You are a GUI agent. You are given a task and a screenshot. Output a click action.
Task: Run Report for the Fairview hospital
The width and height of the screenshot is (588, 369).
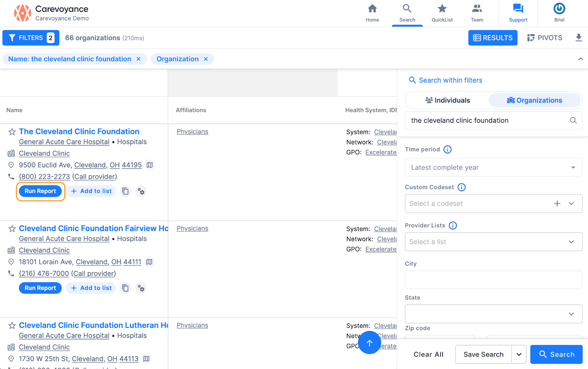click(40, 288)
